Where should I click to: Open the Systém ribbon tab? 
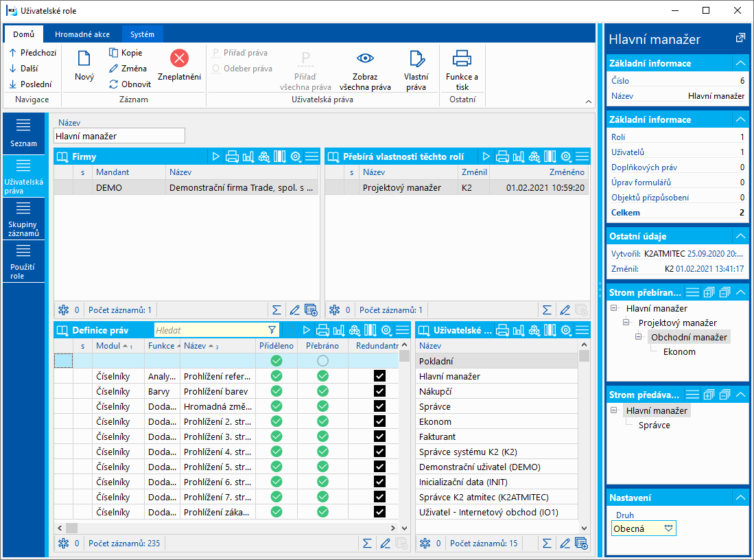point(142,34)
